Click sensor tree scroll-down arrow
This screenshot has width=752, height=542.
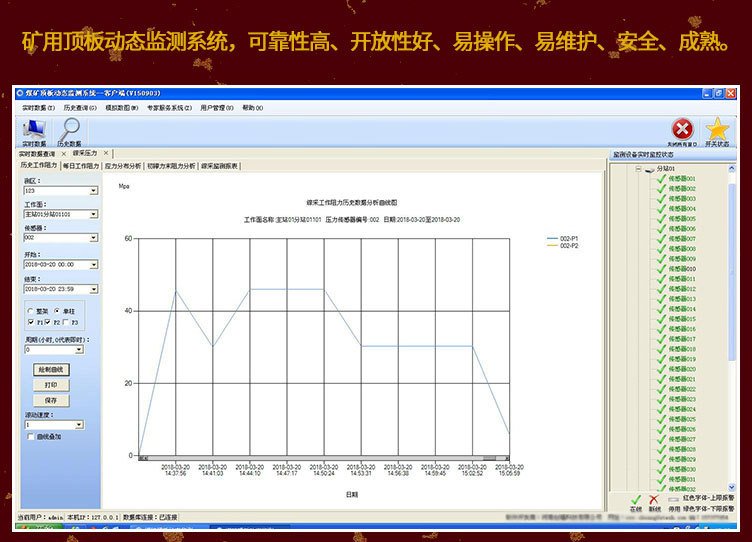(x=732, y=487)
